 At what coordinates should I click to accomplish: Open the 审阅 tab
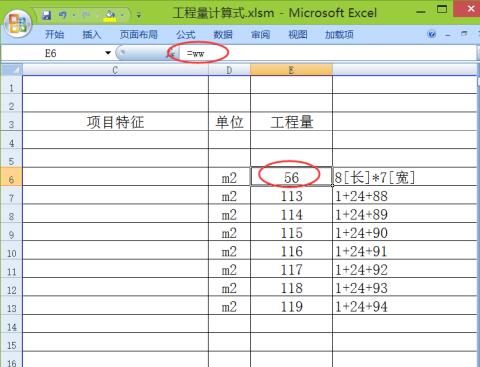click(260, 34)
